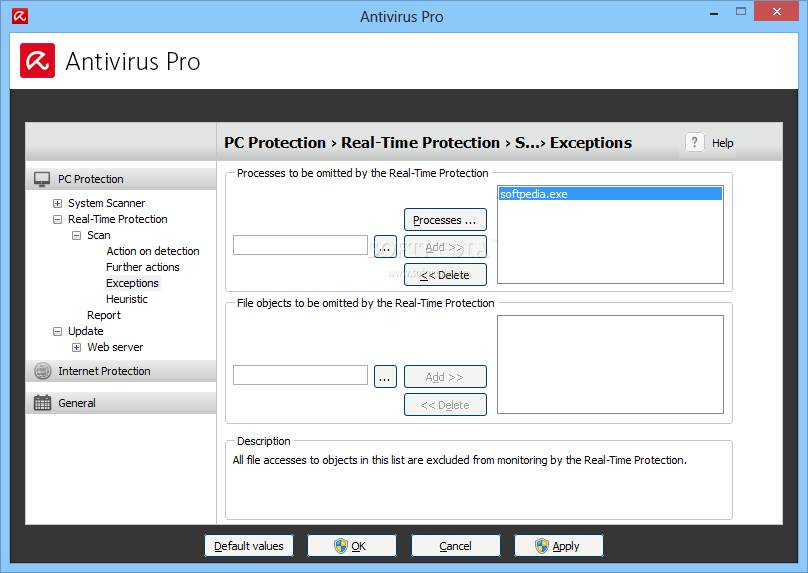Screen dimensions: 808x573
Task: Maximize the Antivirus Pro window
Action: [741, 11]
